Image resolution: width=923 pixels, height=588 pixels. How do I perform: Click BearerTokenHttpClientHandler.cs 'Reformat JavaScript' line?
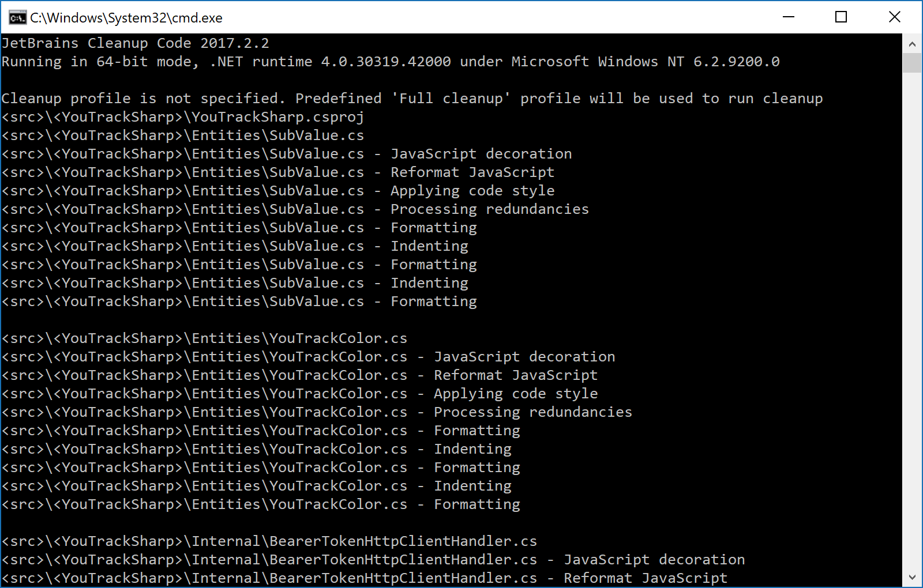click(x=365, y=578)
